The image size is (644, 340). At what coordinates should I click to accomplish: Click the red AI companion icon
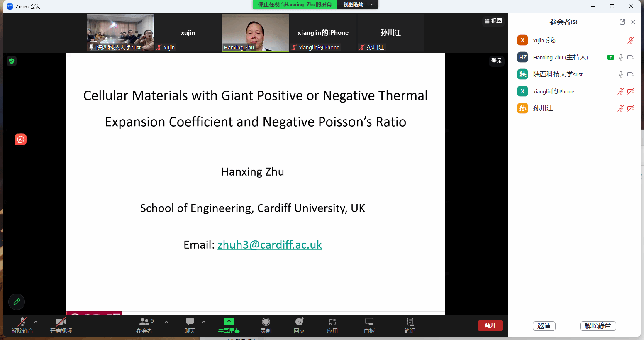point(21,139)
